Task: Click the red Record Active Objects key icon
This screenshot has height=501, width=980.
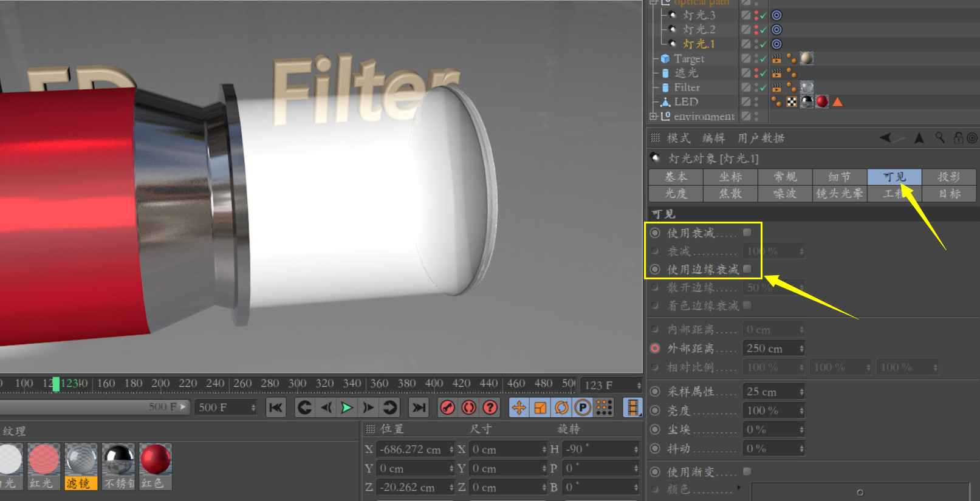Action: (448, 407)
